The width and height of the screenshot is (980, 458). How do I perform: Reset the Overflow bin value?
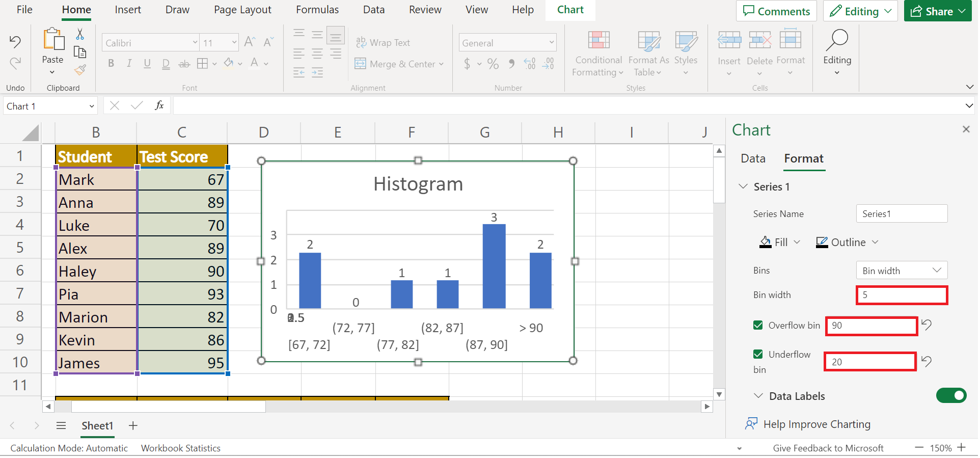pos(927,325)
